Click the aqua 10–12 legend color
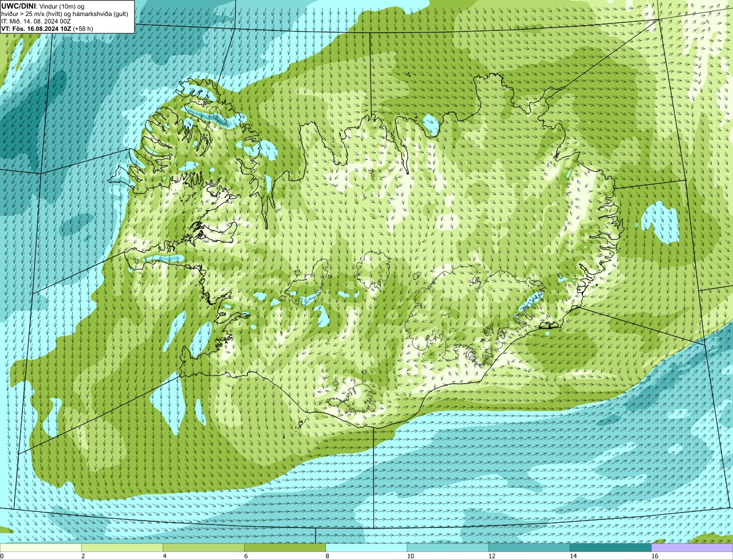 point(448,548)
